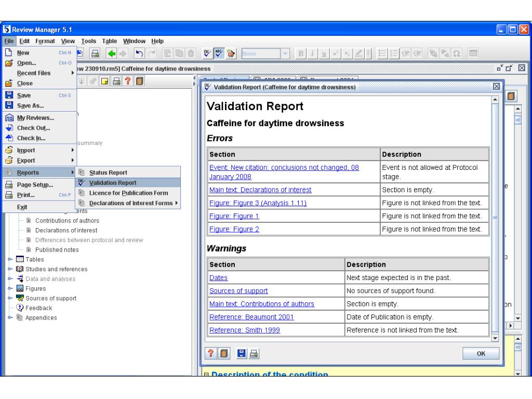
Task: Click the notes icon in outline pane toolbar
Action: [x=105, y=81]
